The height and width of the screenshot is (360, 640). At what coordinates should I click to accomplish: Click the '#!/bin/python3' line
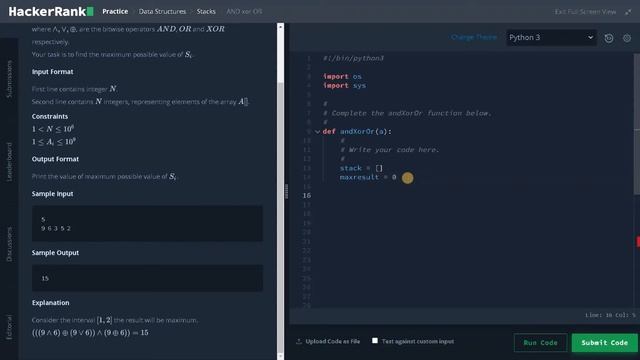(x=353, y=58)
